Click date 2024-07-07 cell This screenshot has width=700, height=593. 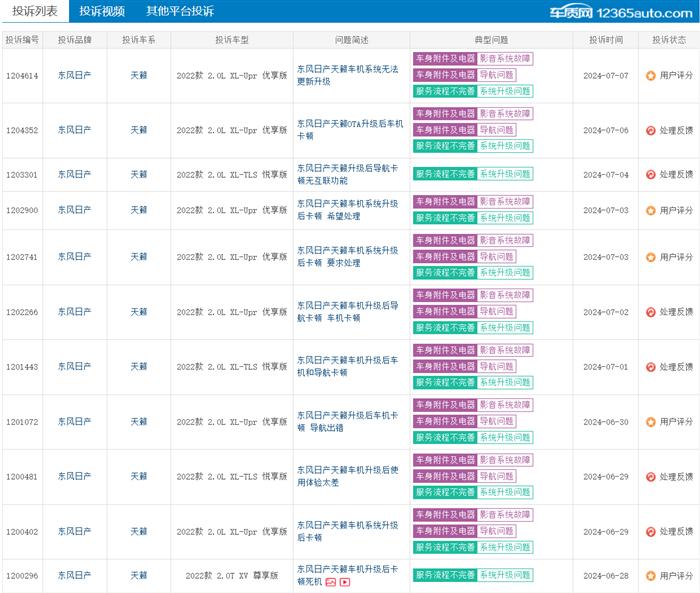pyautogui.click(x=606, y=76)
